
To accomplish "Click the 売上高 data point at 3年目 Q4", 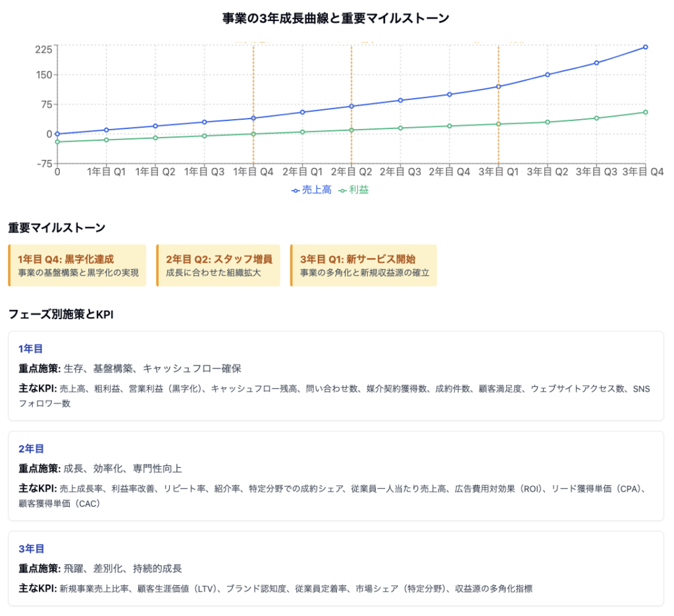I will (x=645, y=47).
